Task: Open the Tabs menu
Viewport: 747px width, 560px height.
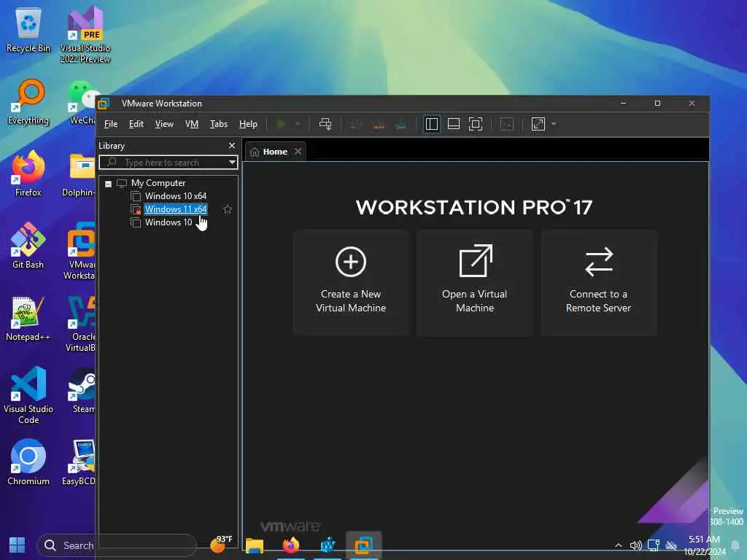Action: click(x=219, y=124)
